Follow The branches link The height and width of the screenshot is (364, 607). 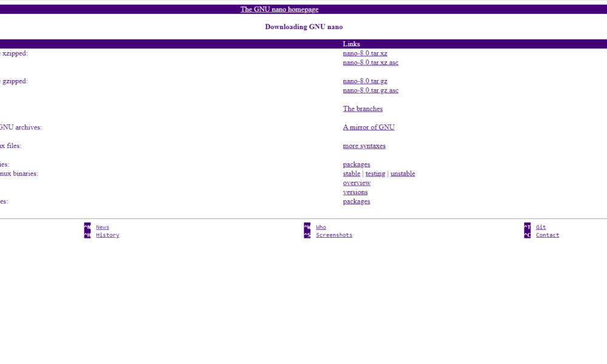click(x=363, y=109)
